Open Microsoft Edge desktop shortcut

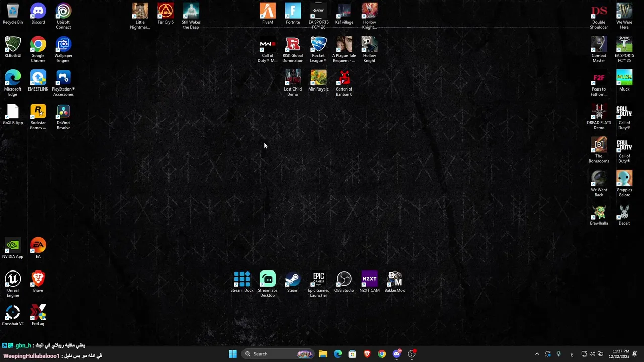click(13, 83)
